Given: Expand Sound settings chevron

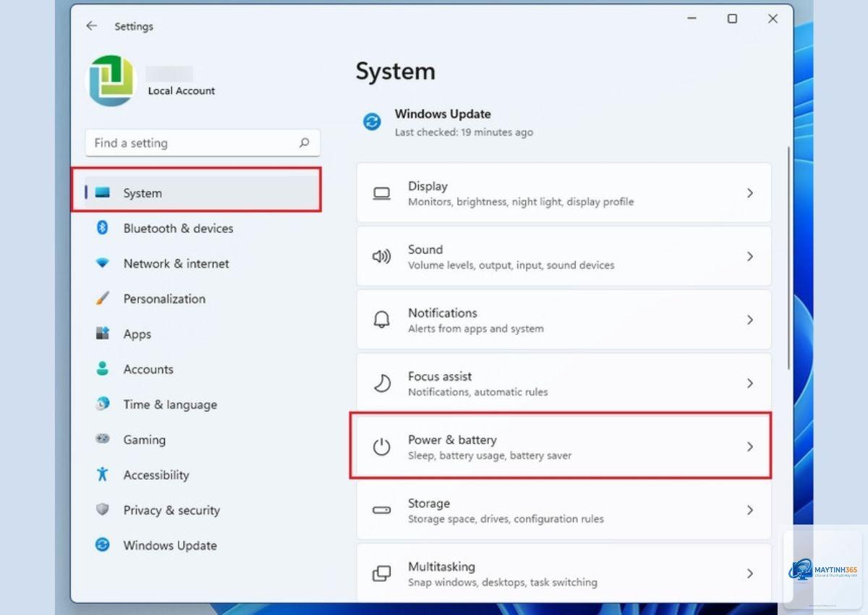Looking at the screenshot, I should click(750, 256).
